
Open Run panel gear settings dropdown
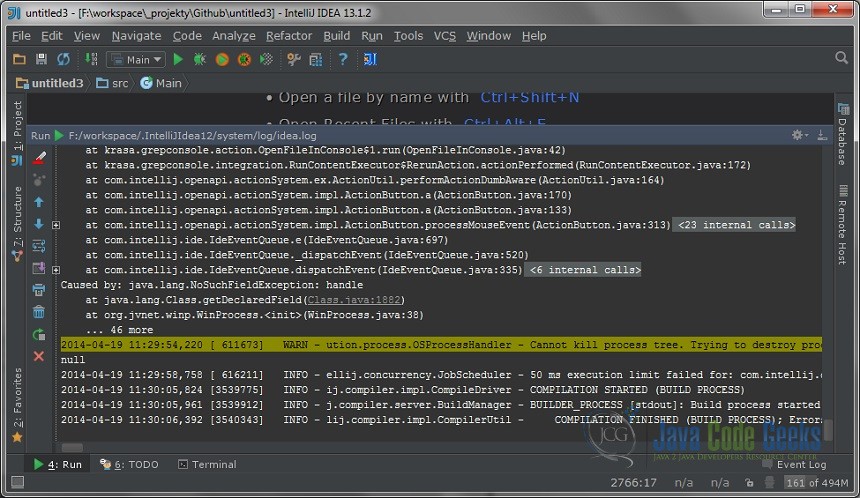tap(800, 135)
